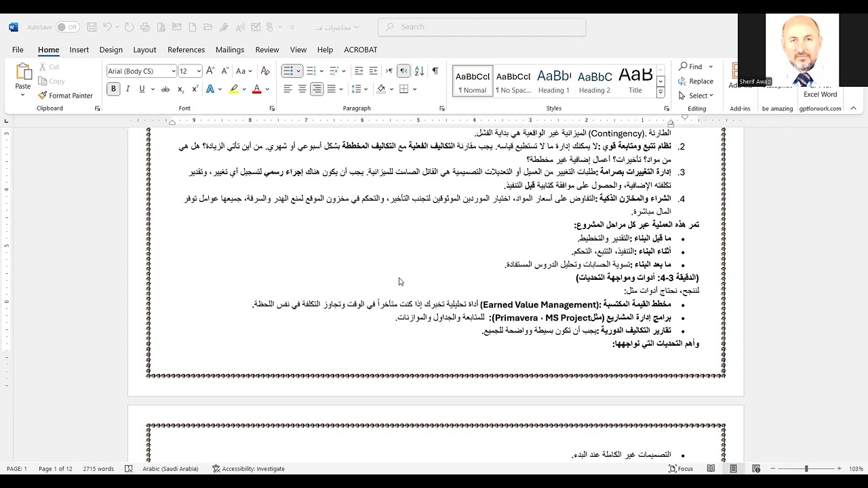Click the Redo arrow icon
The width and height of the screenshot is (868, 488).
[x=128, y=27]
